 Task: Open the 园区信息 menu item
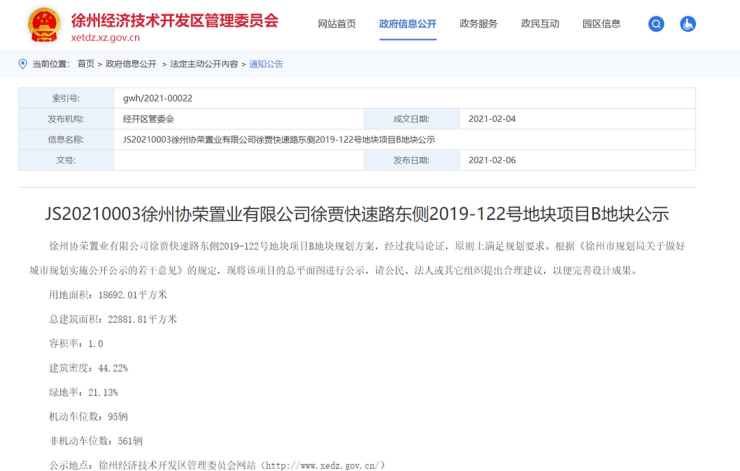[601, 24]
